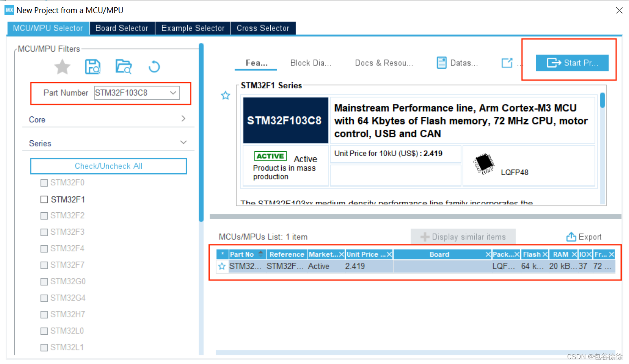Add STM32F103C8 to favorites in details pane
629x364 pixels.
[x=226, y=96]
